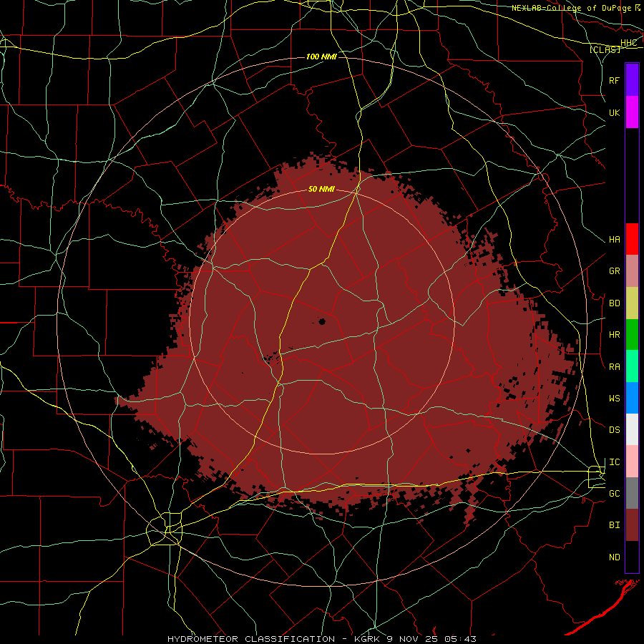Click the RA light green legend swatch

(x=632, y=366)
